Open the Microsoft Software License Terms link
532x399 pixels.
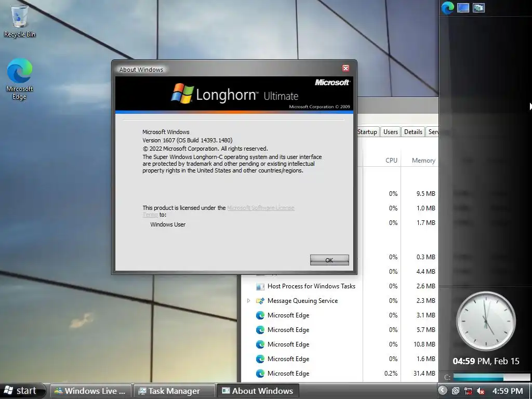261,208
